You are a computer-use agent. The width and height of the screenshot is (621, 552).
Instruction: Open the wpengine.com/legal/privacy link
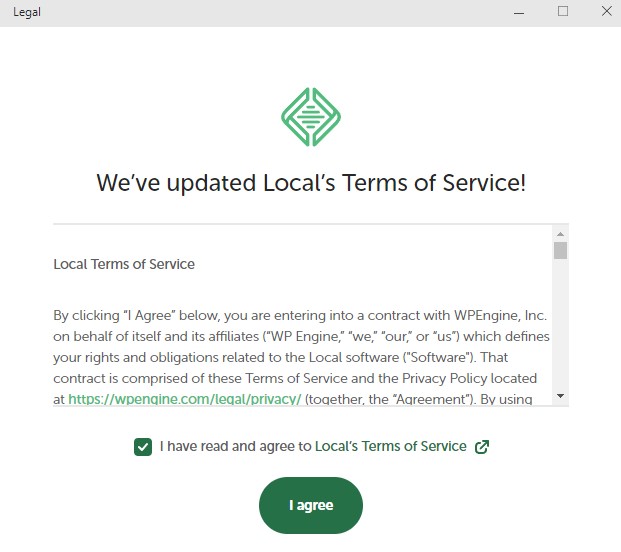pos(185,399)
